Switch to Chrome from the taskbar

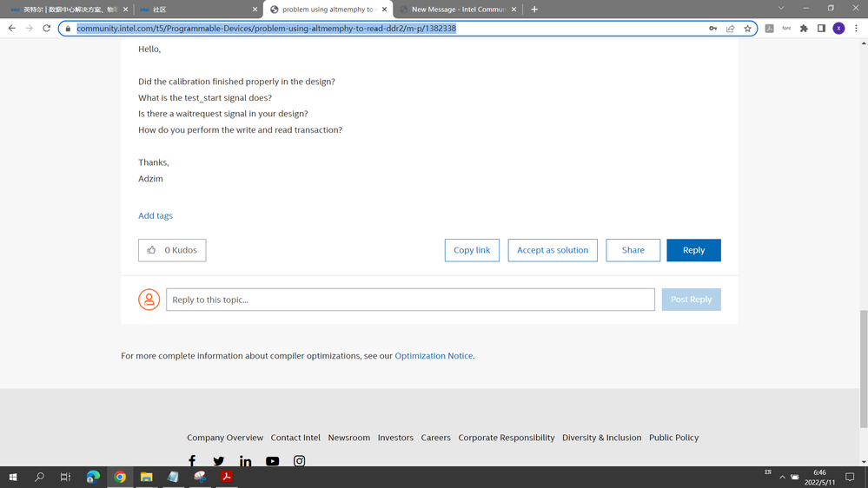(x=120, y=477)
